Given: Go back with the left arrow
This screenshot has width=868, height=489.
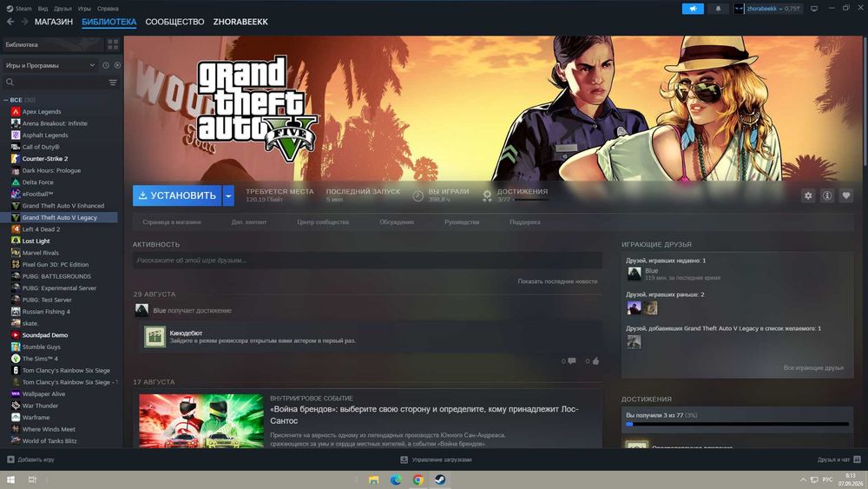Looking at the screenshot, I should pos(10,22).
